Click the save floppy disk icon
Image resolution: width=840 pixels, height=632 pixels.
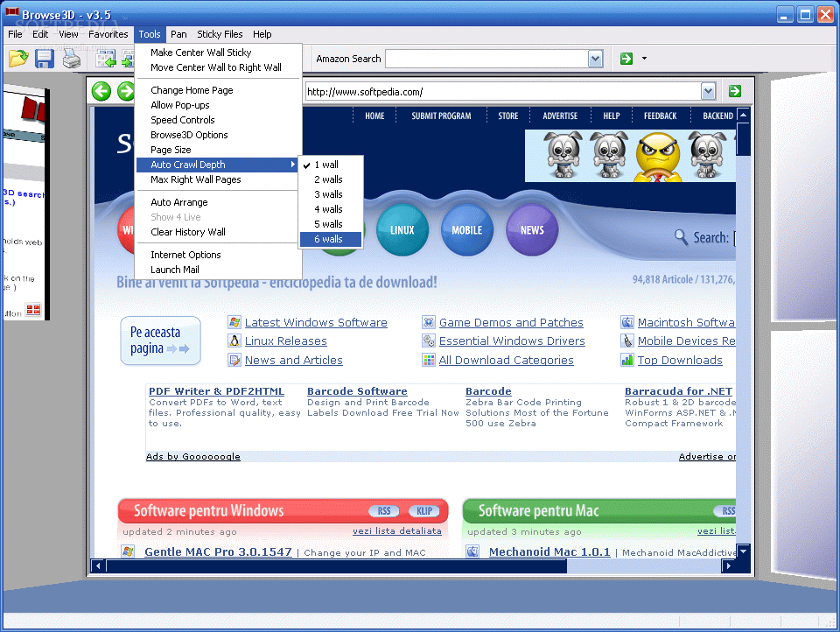coord(45,59)
